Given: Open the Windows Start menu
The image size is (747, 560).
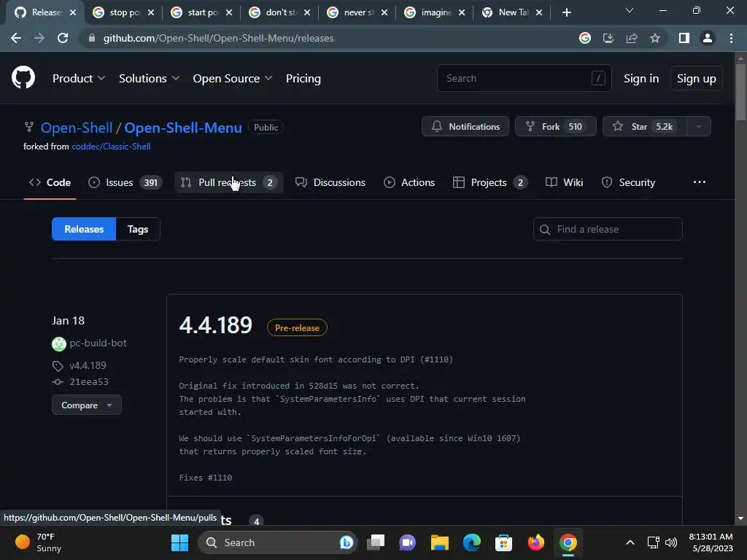Looking at the screenshot, I should pyautogui.click(x=179, y=542).
